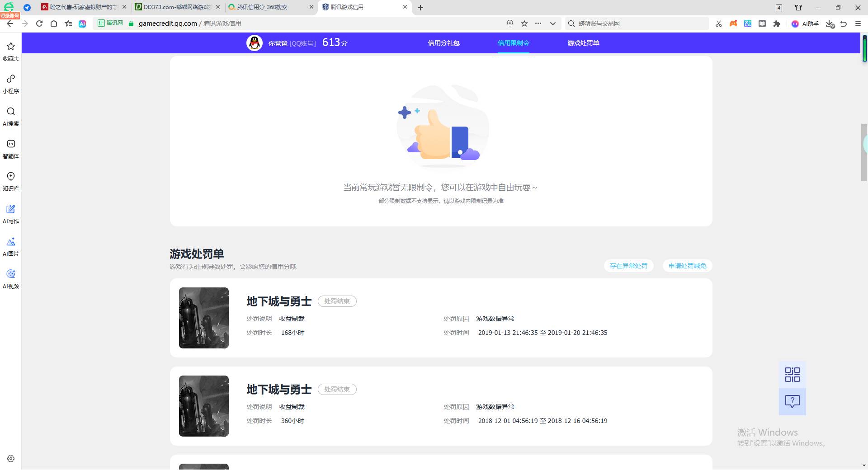This screenshot has height=470, width=868.
Task: Open the 小程序 mini-programs sidebar icon
Action: pos(11,83)
